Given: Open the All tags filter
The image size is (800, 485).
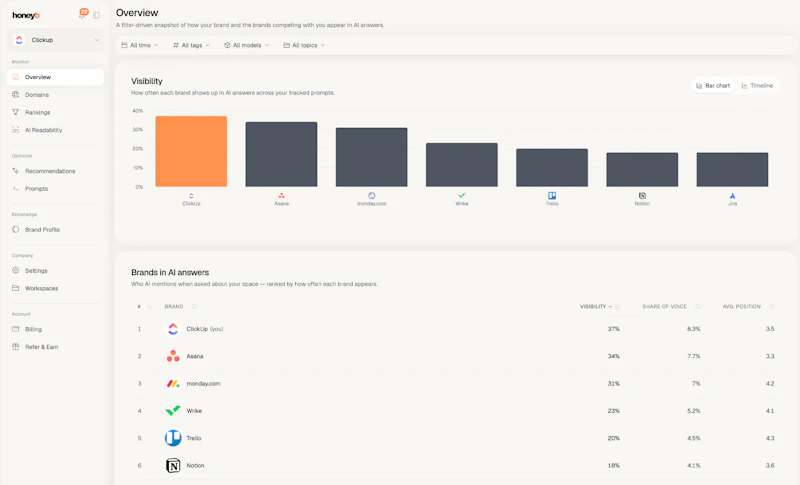Looking at the screenshot, I should click(191, 45).
